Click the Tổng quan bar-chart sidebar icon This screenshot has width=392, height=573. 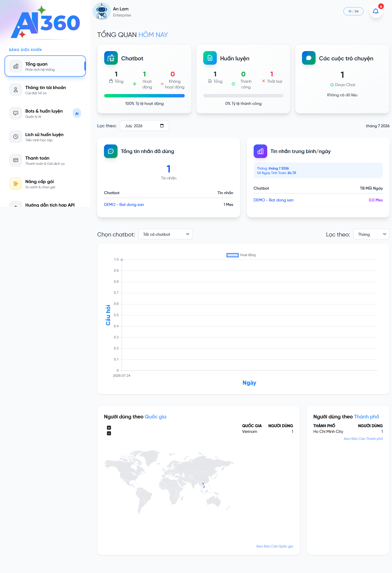tap(16, 66)
